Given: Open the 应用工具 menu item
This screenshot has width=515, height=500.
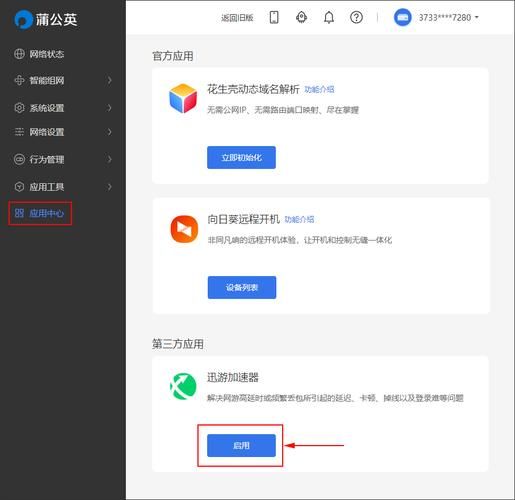Looking at the screenshot, I should (47, 187).
